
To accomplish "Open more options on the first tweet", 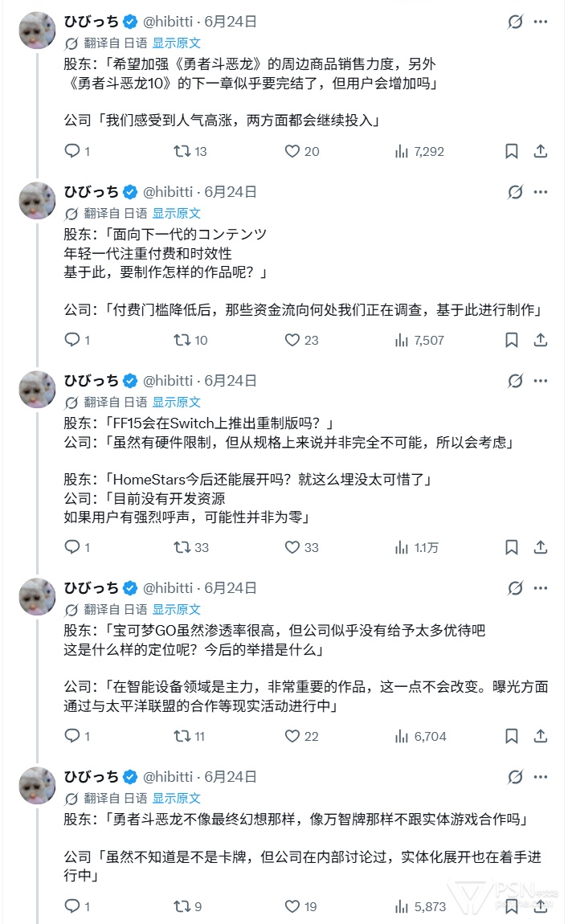I will [x=541, y=22].
